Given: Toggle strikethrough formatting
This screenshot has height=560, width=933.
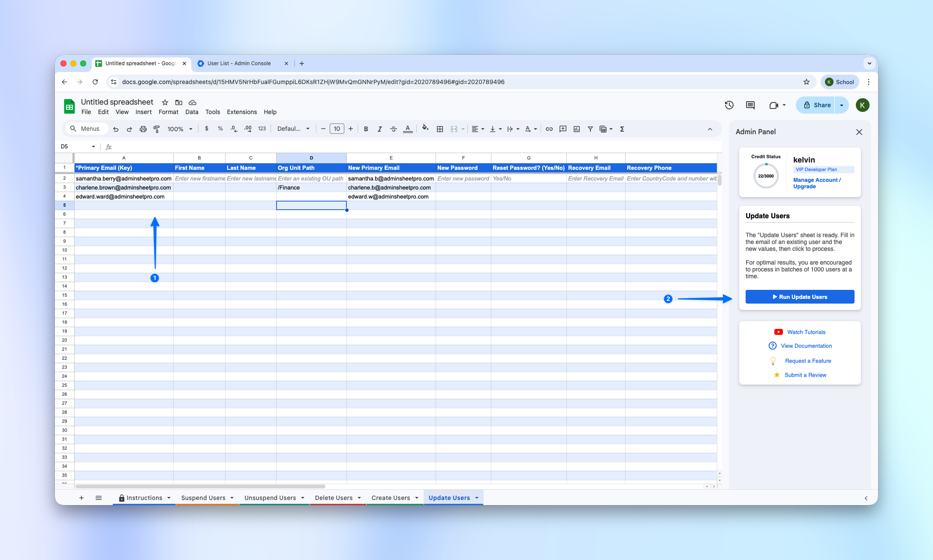Looking at the screenshot, I should click(393, 129).
